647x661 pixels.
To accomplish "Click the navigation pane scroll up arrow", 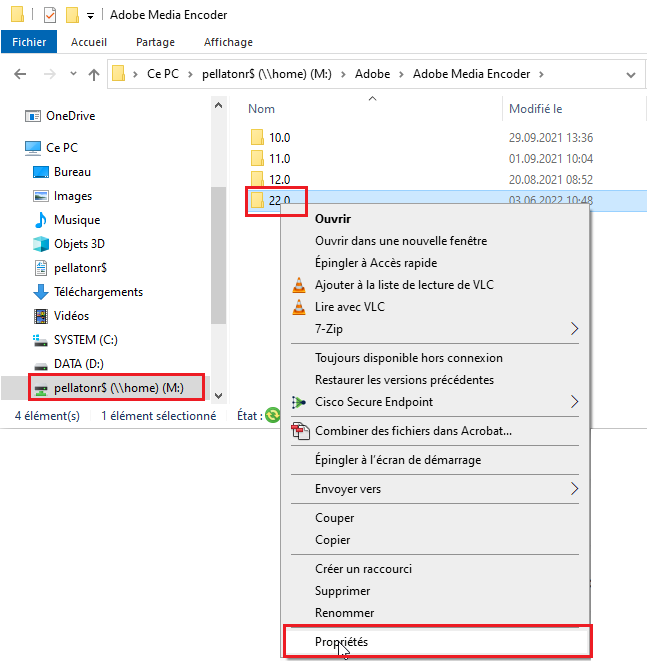I will [x=218, y=105].
